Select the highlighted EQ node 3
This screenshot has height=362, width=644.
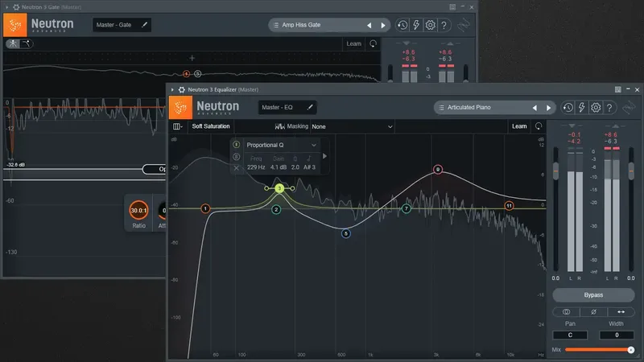click(279, 188)
